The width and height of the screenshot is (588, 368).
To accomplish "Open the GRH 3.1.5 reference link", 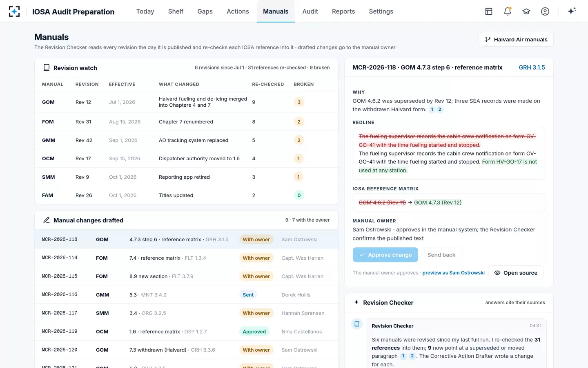I will point(532,67).
